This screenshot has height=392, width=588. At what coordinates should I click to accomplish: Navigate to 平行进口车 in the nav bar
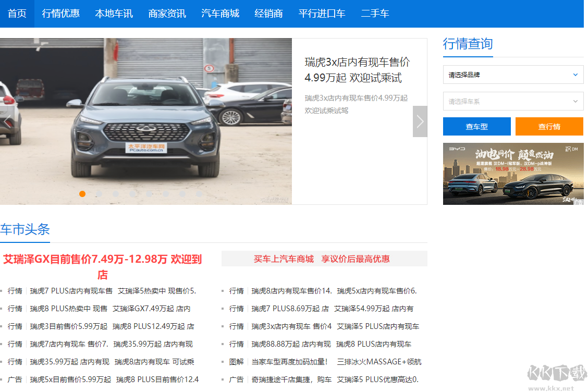(322, 14)
